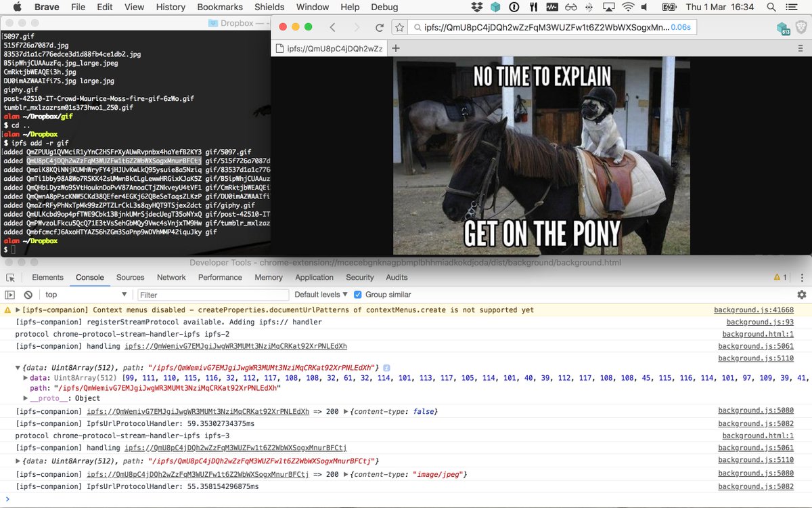Viewport: 812px width, 508px height.
Task: Open the Default levels dropdown
Action: pyautogui.click(x=321, y=295)
